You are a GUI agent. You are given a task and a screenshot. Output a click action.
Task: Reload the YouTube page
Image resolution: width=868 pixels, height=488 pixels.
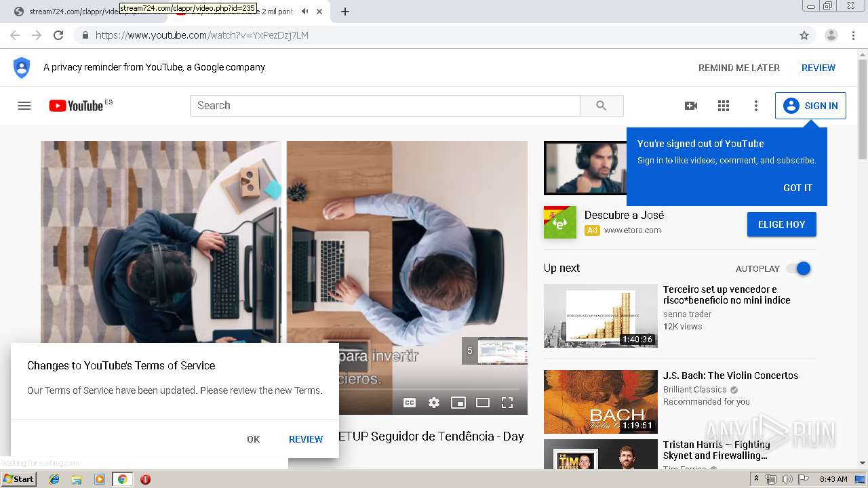click(x=58, y=35)
